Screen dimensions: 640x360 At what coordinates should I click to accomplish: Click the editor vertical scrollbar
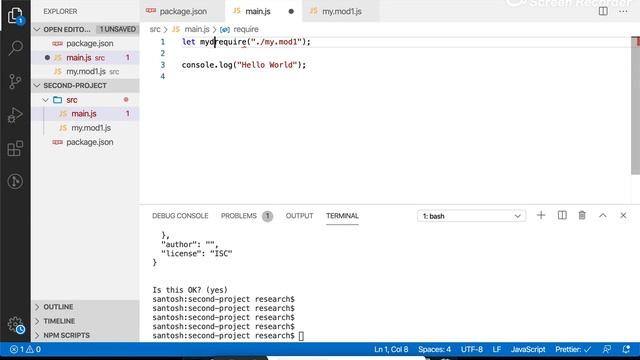(x=635, y=106)
